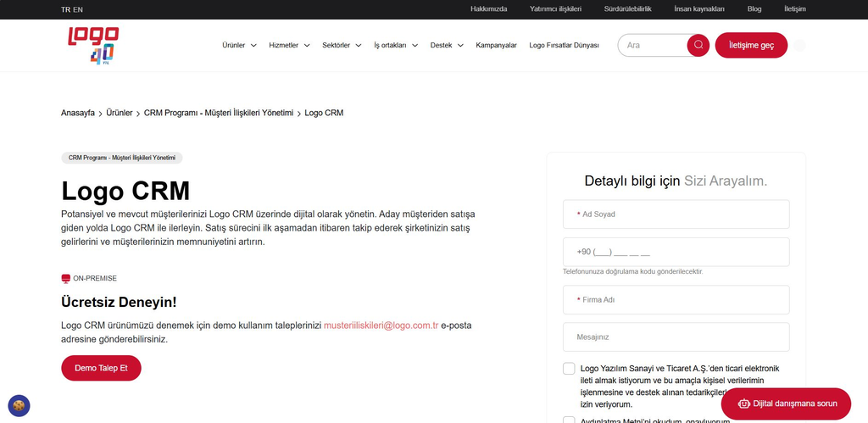Viewport: 868px width, 423px height.
Task: Switch language to TR
Action: (65, 9)
